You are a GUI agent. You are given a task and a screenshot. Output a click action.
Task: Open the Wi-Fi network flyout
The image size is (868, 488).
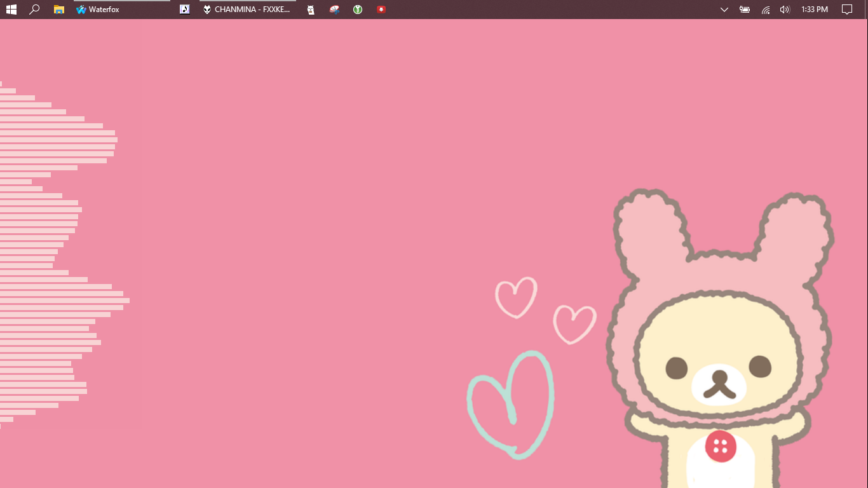pyautogui.click(x=766, y=10)
